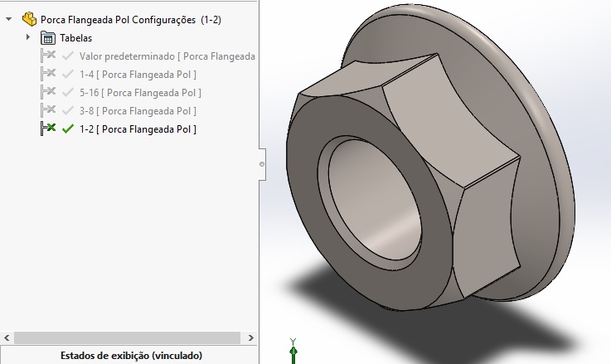Click the Tabelas folder label
Image resolution: width=611 pixels, height=364 pixels.
76,38
